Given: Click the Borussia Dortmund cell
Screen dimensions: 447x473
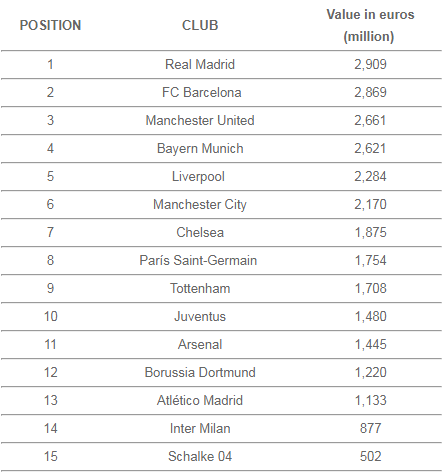Looking at the screenshot, I should (x=200, y=372).
